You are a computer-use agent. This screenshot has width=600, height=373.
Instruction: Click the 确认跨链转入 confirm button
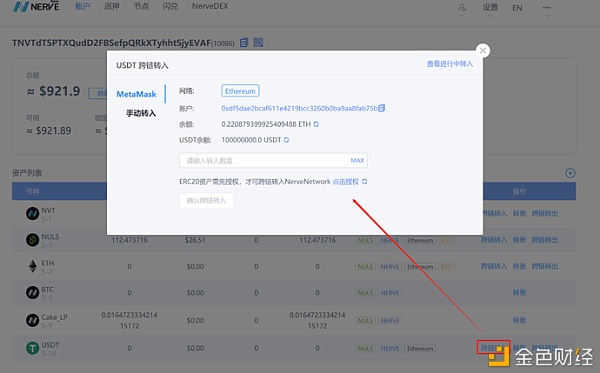click(x=206, y=200)
